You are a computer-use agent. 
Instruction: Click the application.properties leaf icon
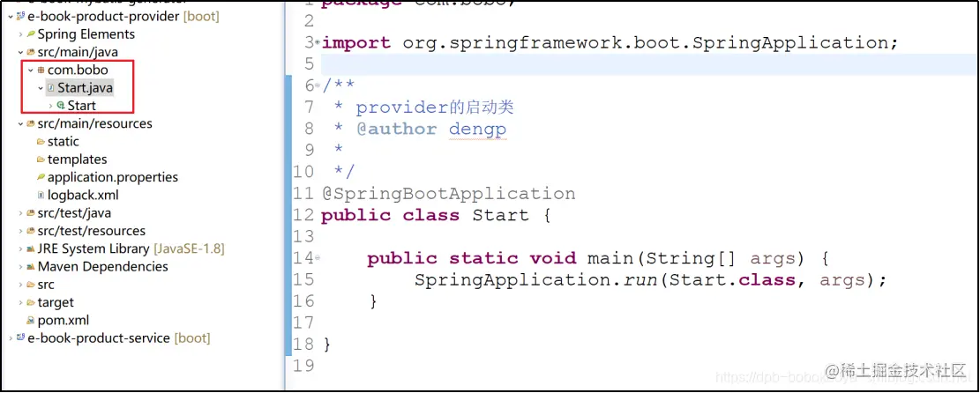click(41, 177)
